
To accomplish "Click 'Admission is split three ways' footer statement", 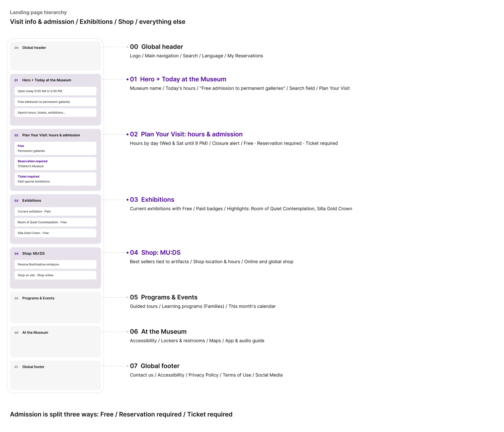I will pos(121,414).
